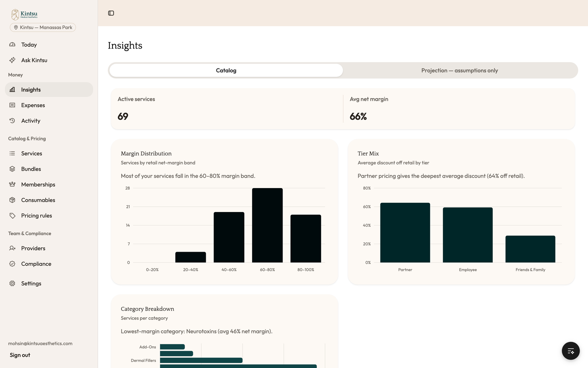Click the Compliance checkmark icon
Image resolution: width=588 pixels, height=368 pixels.
pos(12,264)
